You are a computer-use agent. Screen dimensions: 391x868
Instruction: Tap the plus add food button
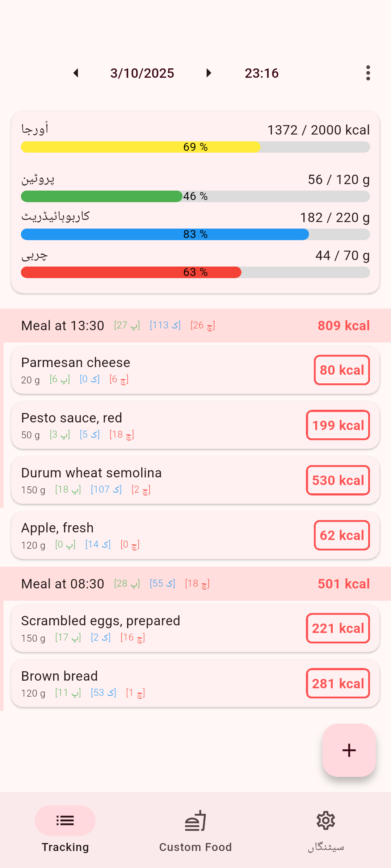click(349, 750)
